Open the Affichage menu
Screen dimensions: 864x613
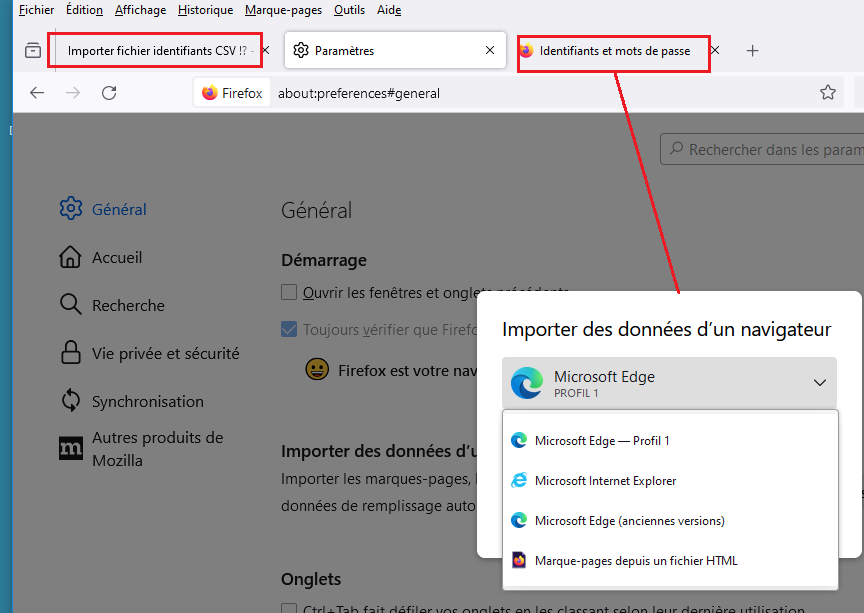point(141,10)
